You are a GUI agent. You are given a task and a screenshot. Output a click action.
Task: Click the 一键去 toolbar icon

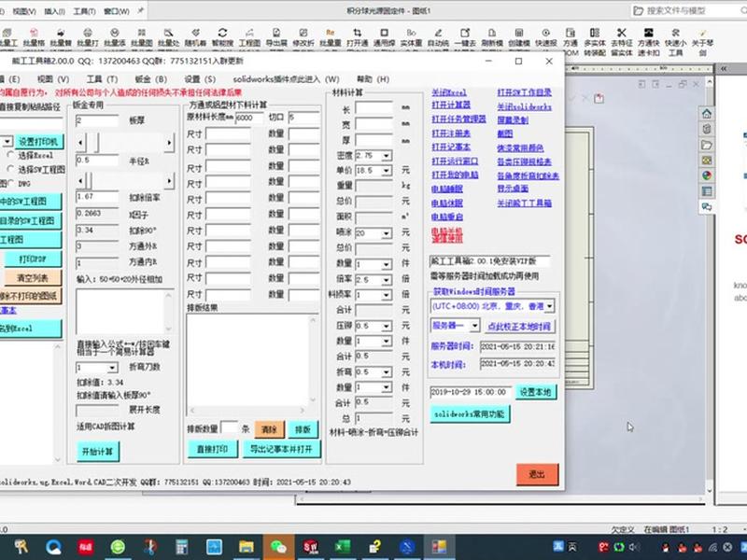tap(465, 33)
